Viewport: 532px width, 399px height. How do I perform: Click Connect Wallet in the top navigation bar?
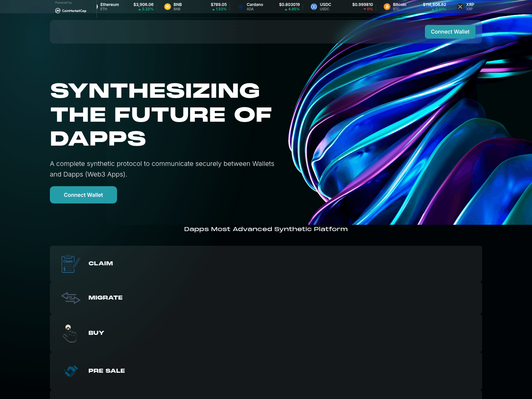point(450,32)
